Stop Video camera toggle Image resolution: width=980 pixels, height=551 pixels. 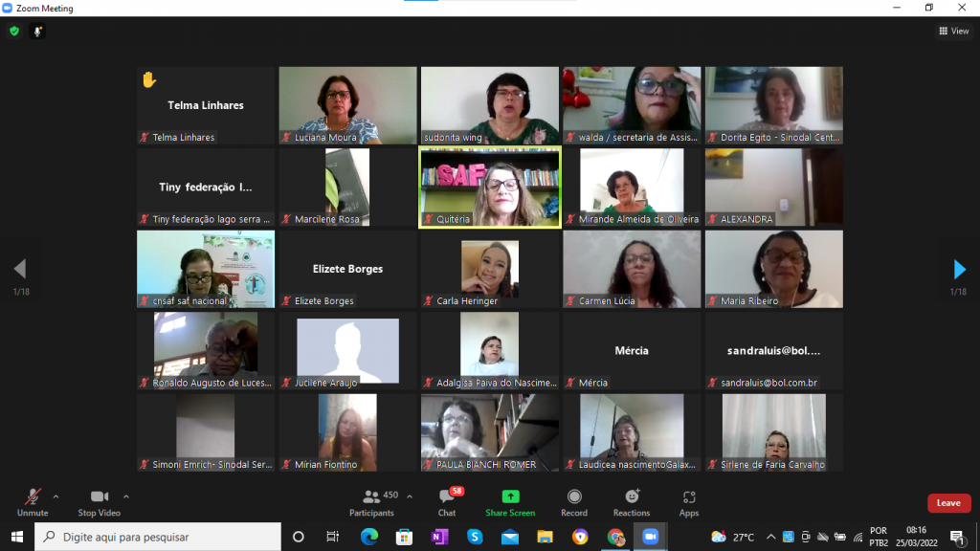click(99, 501)
